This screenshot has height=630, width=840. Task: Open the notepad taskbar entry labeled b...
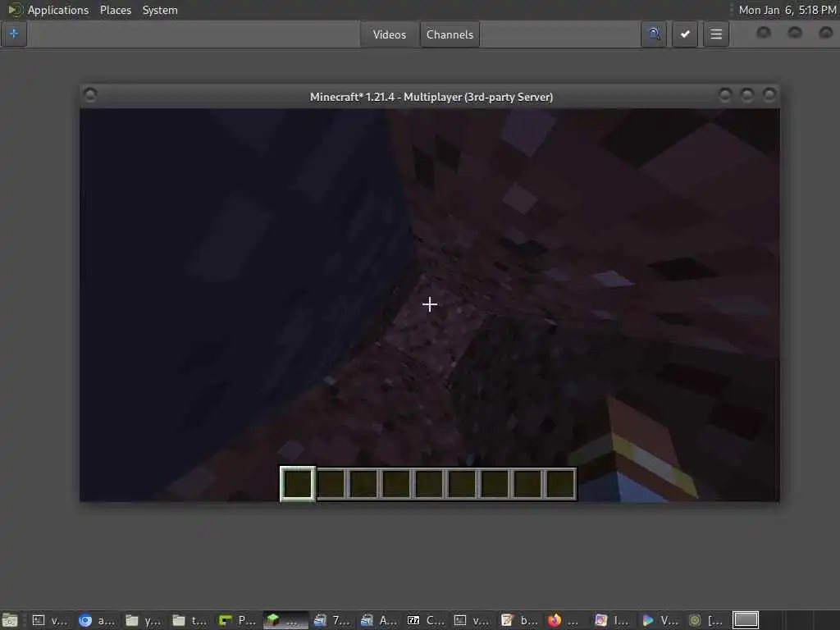coord(519,620)
